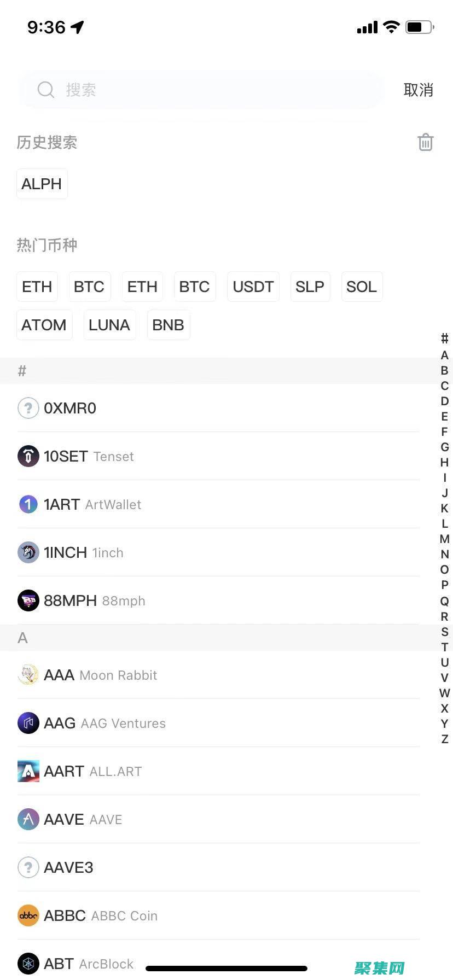Select the LUNA popular coin tag
The height and width of the screenshot is (980, 453).
(x=109, y=325)
